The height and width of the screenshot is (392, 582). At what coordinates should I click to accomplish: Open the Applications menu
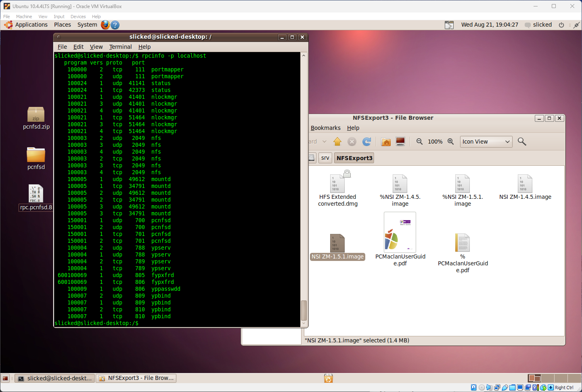[x=31, y=25]
